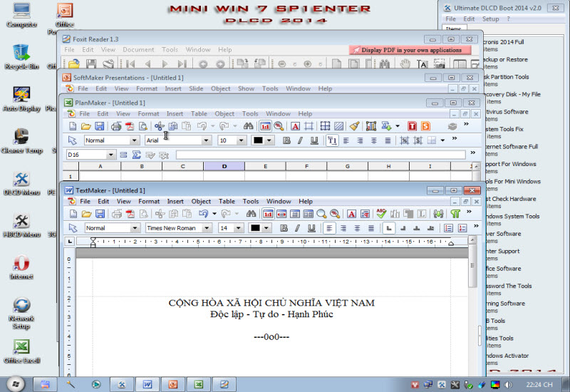Click the Open file icon in Foxit Reader
This screenshot has height=392, width=570.
pos(74,64)
